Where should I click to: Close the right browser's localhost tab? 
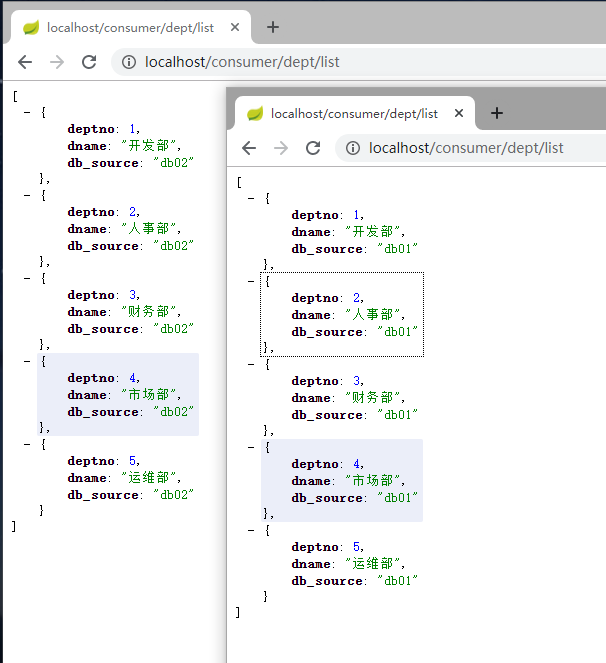click(460, 113)
